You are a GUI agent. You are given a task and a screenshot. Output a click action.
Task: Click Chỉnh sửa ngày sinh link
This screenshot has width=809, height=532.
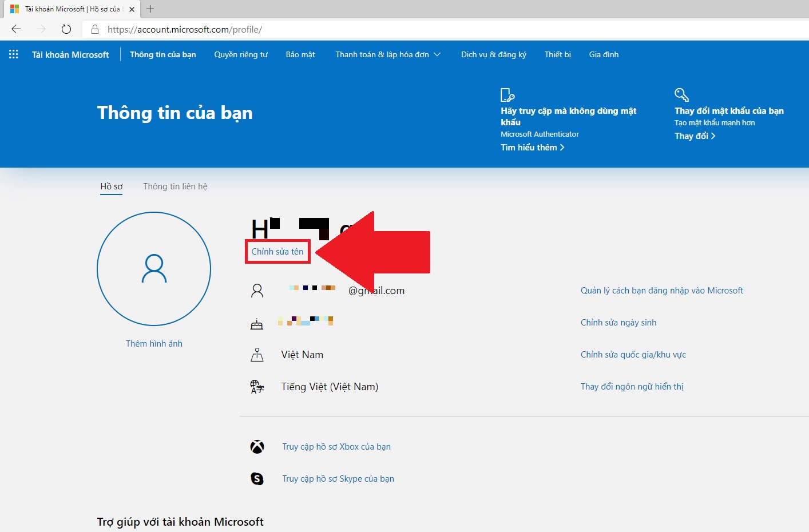pos(618,323)
